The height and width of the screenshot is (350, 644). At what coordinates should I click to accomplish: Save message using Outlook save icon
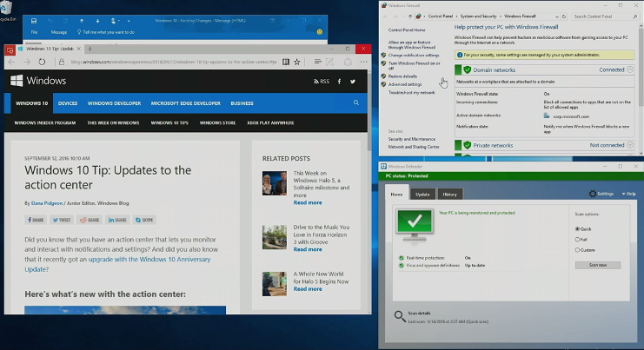31,19
